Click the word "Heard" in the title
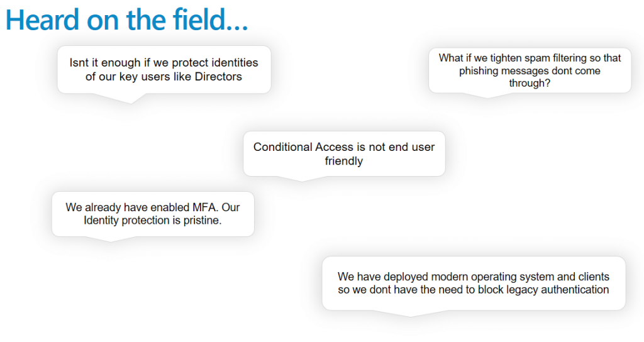This screenshot has height=342, width=644. click(42, 19)
